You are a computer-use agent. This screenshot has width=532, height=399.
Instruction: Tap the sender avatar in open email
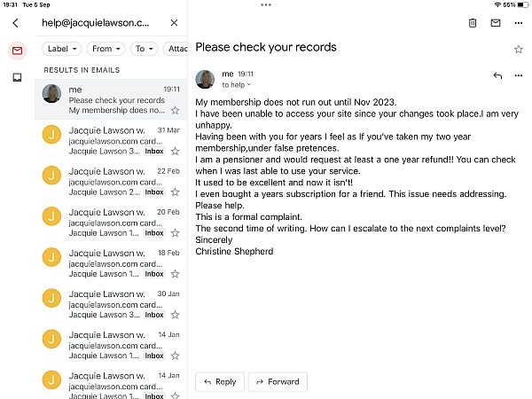pos(205,80)
